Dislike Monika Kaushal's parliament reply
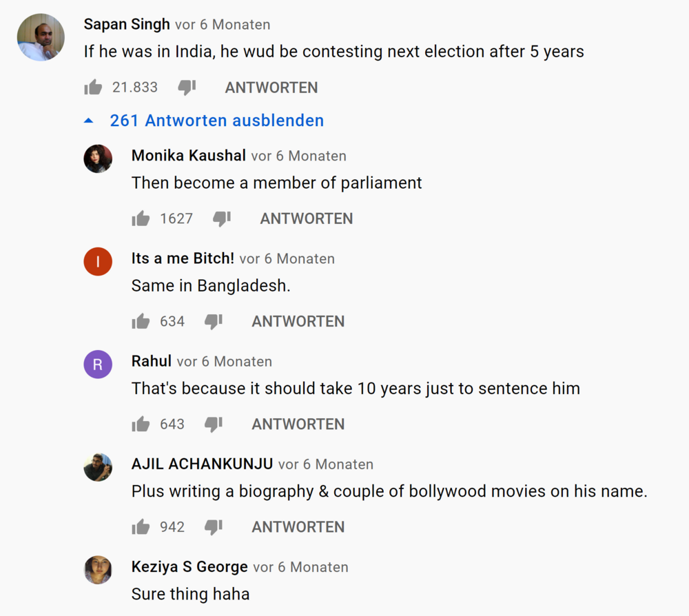Viewport: 689px width, 616px height. click(x=221, y=217)
